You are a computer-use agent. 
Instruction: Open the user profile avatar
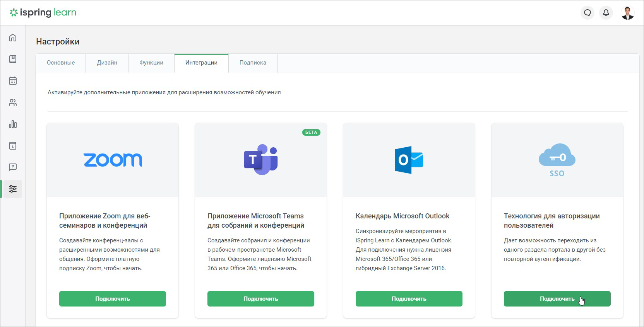[x=628, y=13]
